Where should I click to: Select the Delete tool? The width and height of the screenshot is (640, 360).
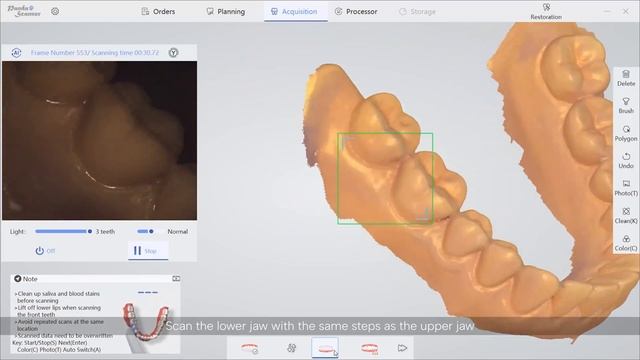626,78
